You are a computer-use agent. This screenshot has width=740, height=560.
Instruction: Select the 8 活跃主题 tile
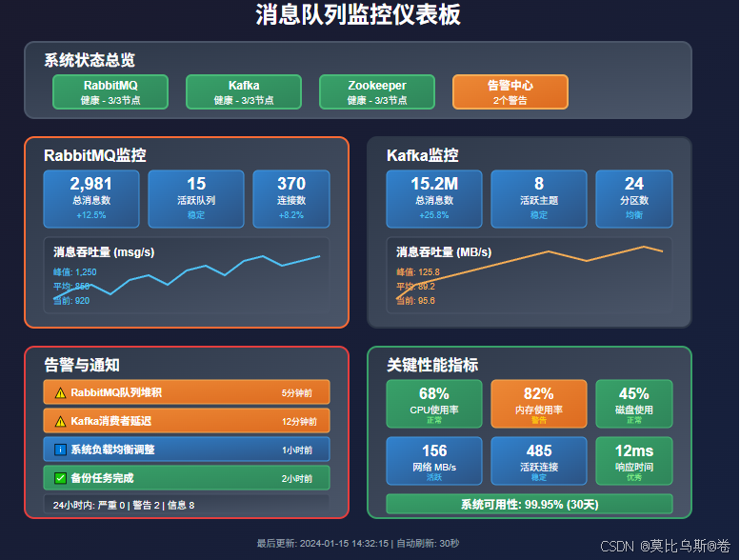[x=539, y=199]
